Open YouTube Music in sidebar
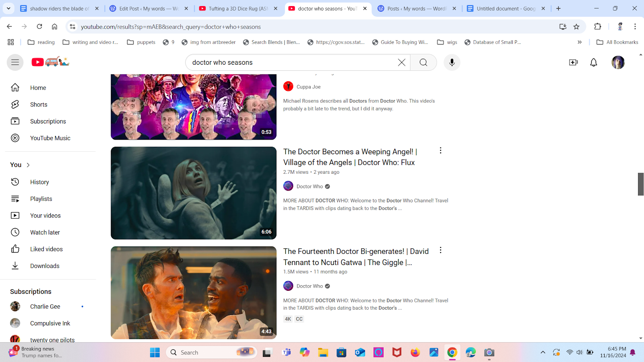This screenshot has height=362, width=644. (50, 138)
